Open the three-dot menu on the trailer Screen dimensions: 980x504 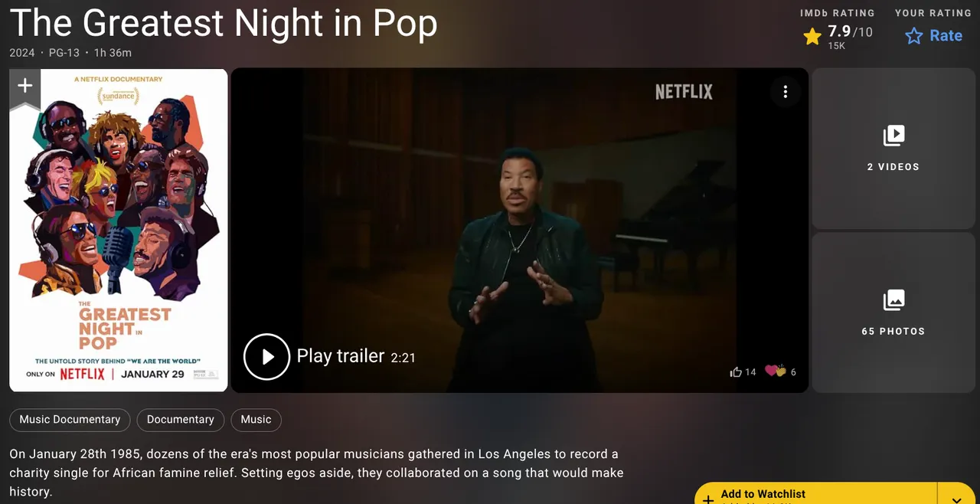tap(785, 92)
